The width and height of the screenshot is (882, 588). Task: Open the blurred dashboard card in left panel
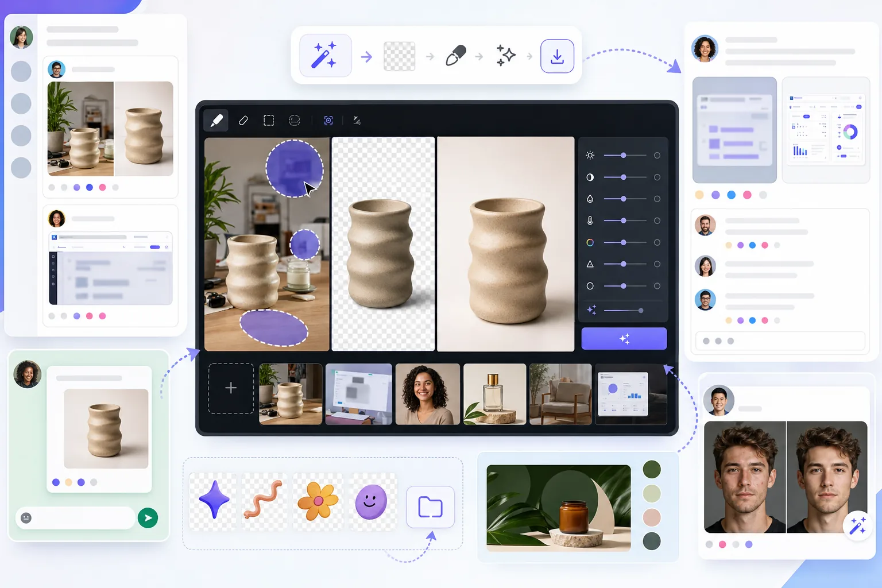110,268
